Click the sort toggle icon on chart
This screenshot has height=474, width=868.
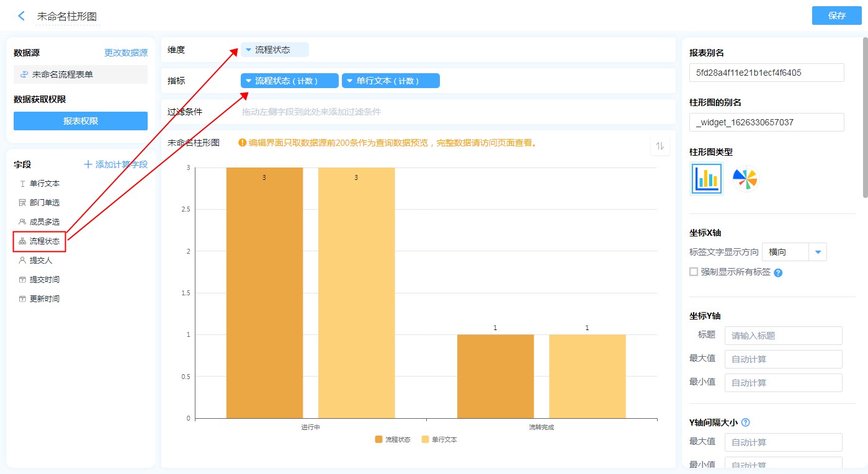tap(660, 146)
